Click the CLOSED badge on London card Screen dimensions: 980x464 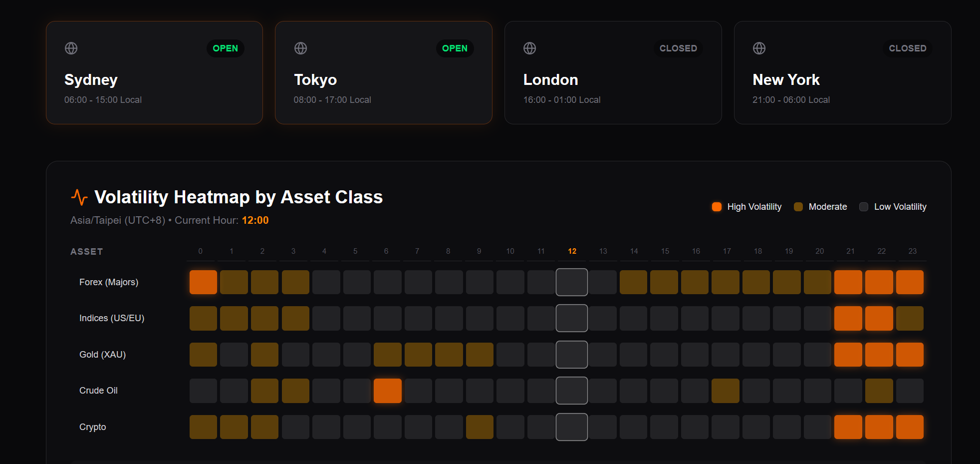pyautogui.click(x=678, y=48)
